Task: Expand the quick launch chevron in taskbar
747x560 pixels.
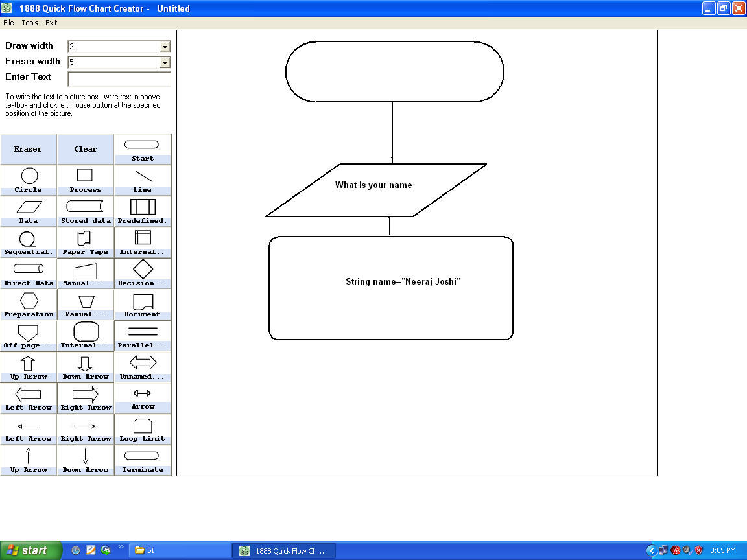Action: (121, 546)
